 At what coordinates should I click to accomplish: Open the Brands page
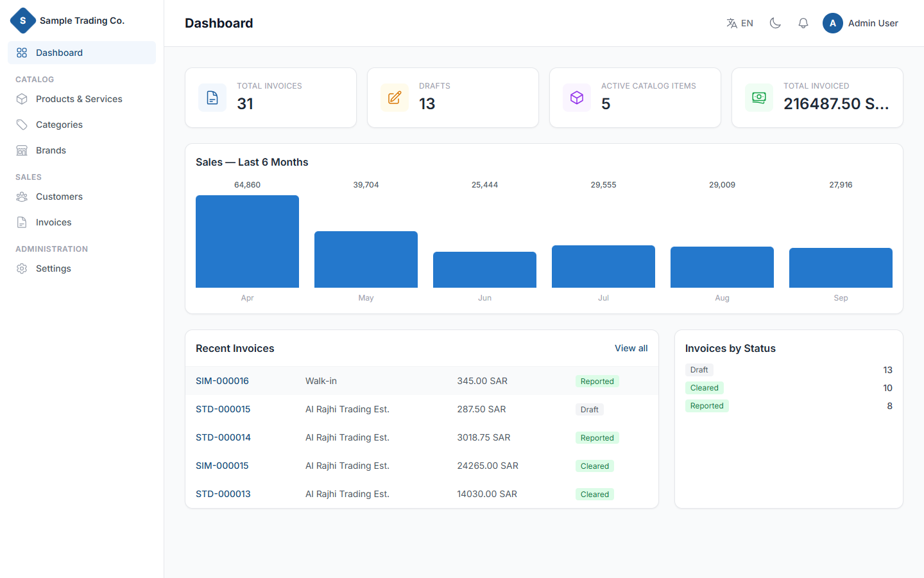(x=81, y=150)
